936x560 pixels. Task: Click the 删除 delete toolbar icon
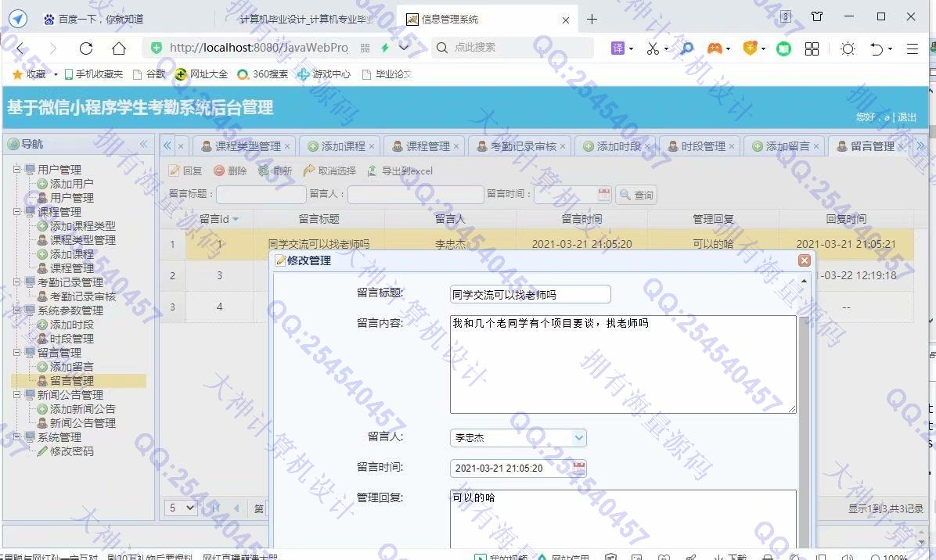pos(219,171)
